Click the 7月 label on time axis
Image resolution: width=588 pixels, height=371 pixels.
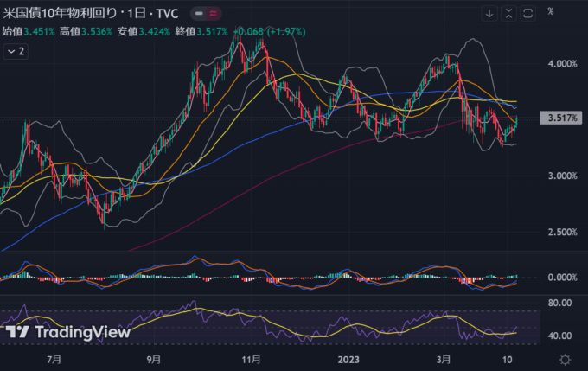[x=54, y=358]
